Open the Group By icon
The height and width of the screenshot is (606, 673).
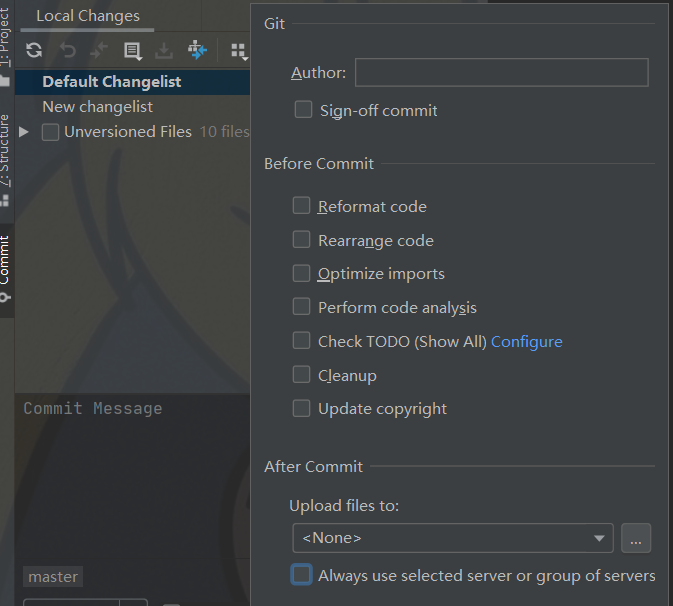click(239, 52)
